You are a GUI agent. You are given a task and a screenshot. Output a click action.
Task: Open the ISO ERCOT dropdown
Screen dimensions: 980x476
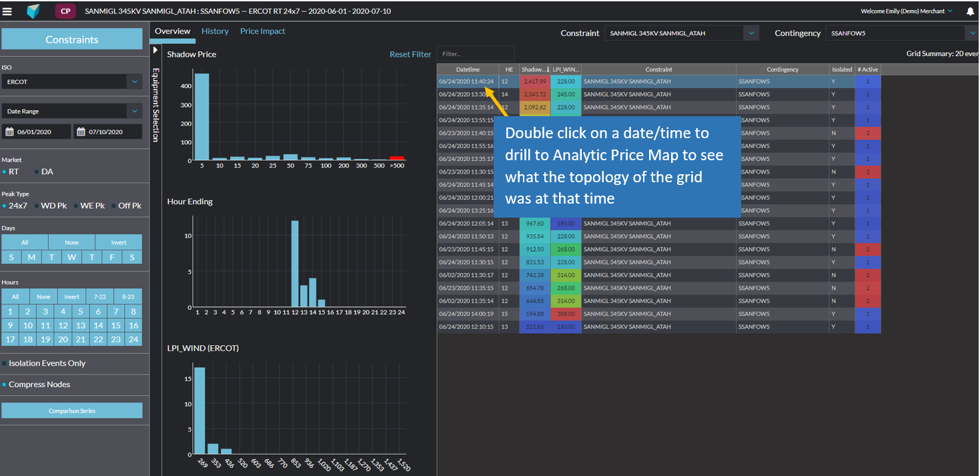coord(135,81)
